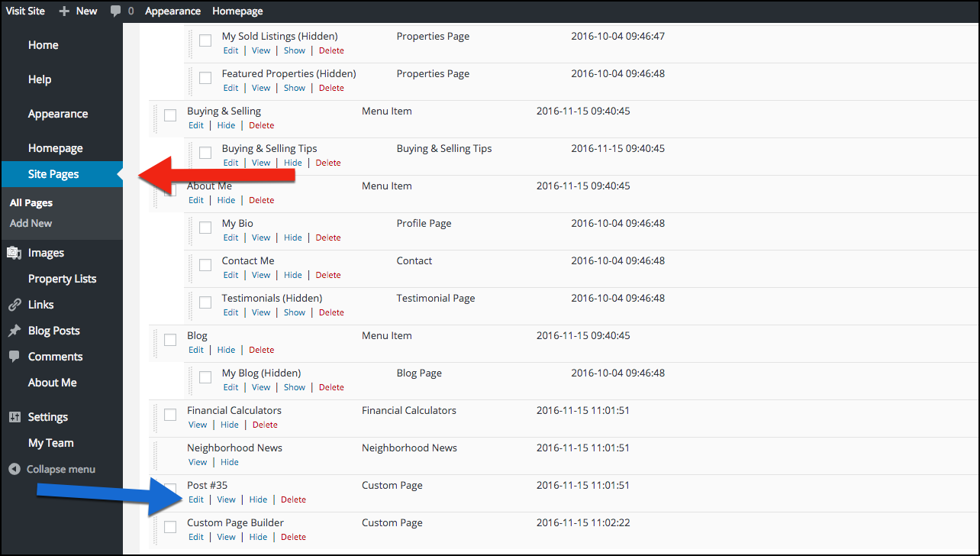Viewport: 980px width, 556px height.
Task: Click the Comments speech bubble sidebar icon
Action: [x=14, y=357]
